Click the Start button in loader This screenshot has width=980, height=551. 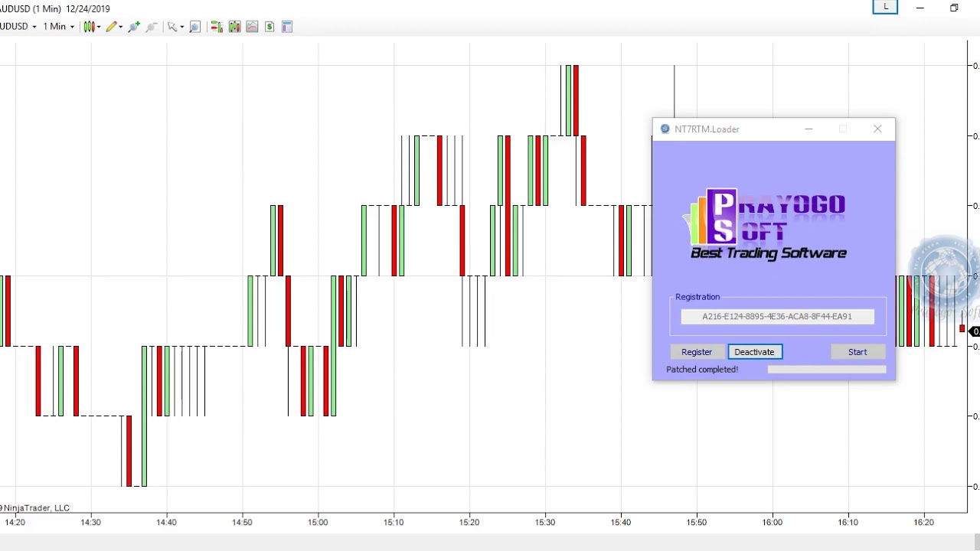click(x=857, y=352)
